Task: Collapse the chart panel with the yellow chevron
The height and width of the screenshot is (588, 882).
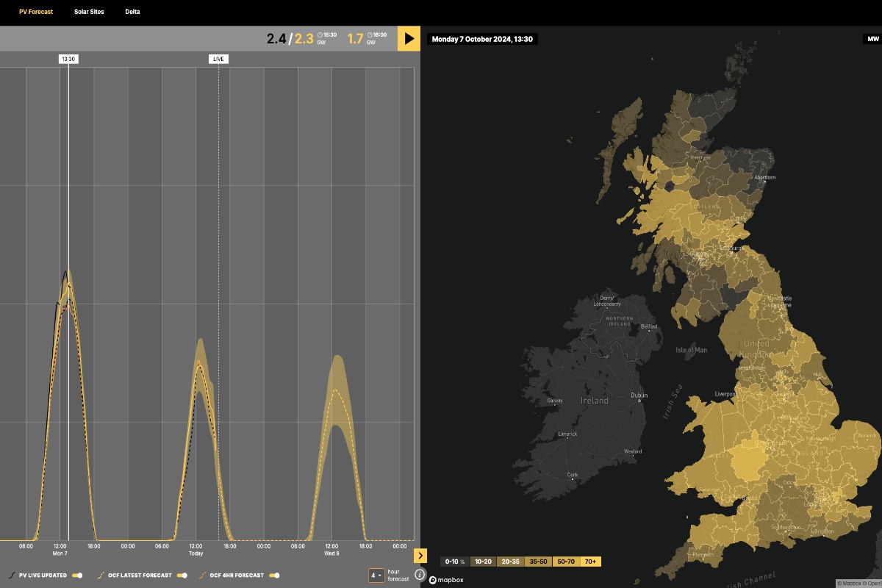Action: [x=421, y=555]
